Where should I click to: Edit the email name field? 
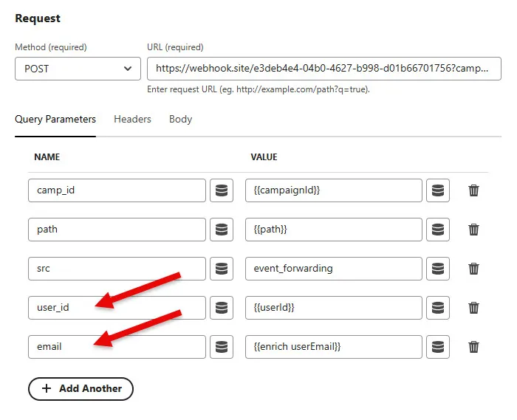[117, 347]
